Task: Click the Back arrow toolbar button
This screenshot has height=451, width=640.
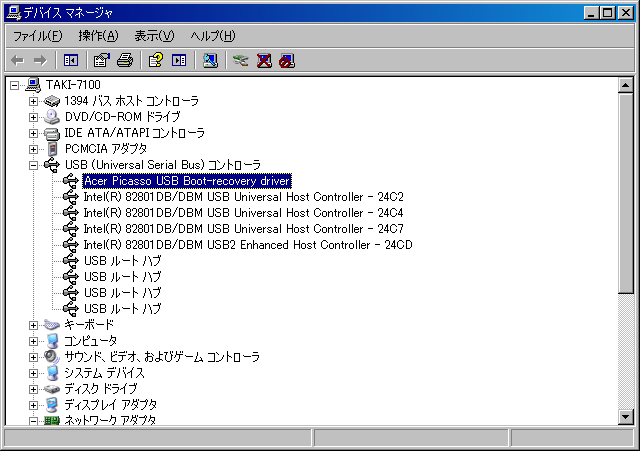Action: coord(18,61)
